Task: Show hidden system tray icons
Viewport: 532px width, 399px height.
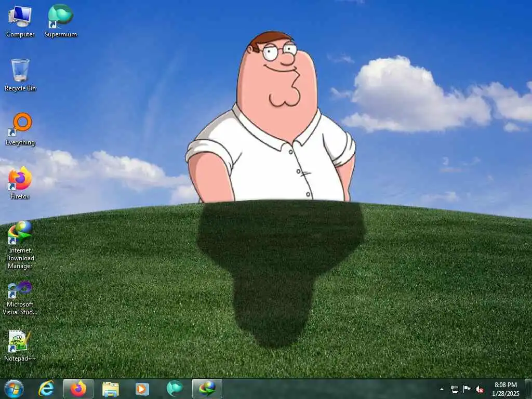Action: point(442,389)
